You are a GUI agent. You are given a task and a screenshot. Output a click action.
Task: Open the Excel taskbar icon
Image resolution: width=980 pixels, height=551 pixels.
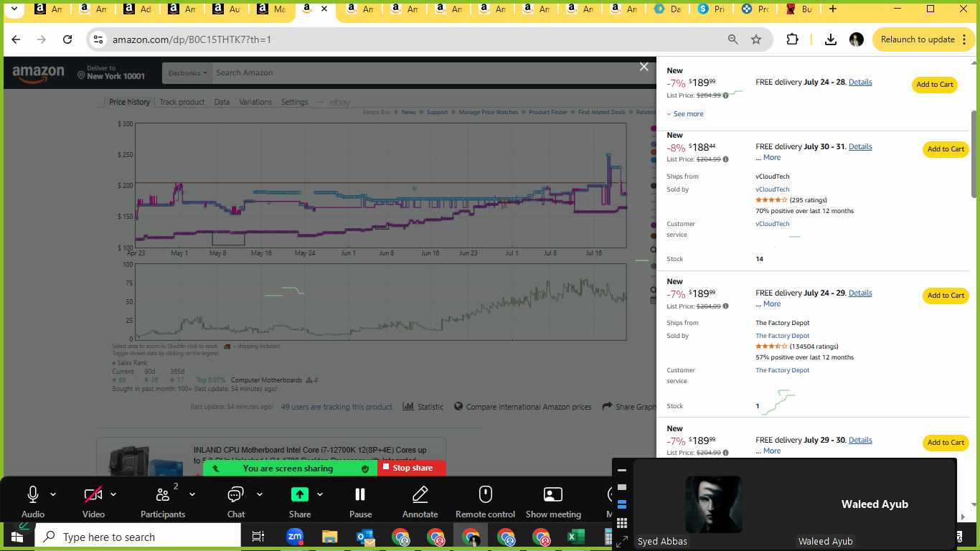[575, 537]
